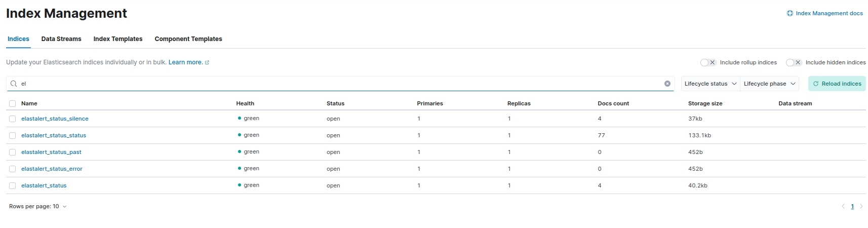868x228 pixels.
Task: Check the elastalert_status_silence row checkbox
Action: [x=12, y=119]
